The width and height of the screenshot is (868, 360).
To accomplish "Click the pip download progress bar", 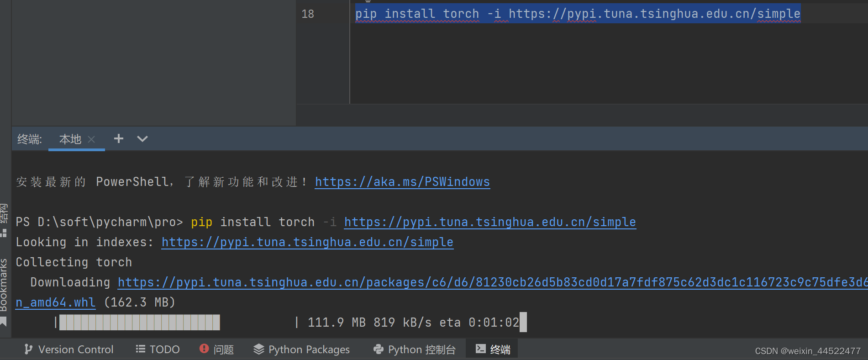I will point(176,323).
